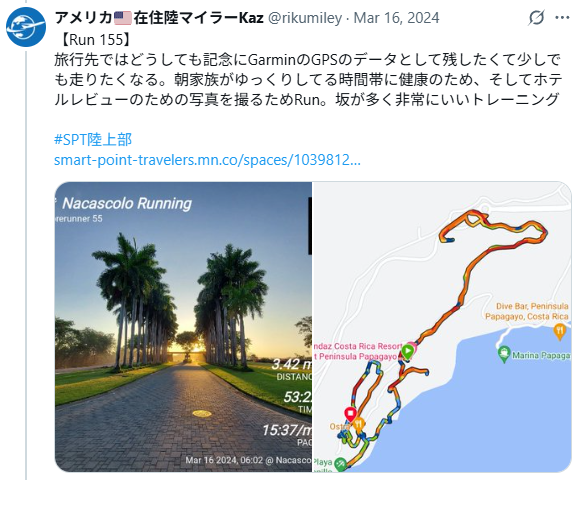
Task: Open the smart-point-travelers.mn.co link
Action: point(207,160)
